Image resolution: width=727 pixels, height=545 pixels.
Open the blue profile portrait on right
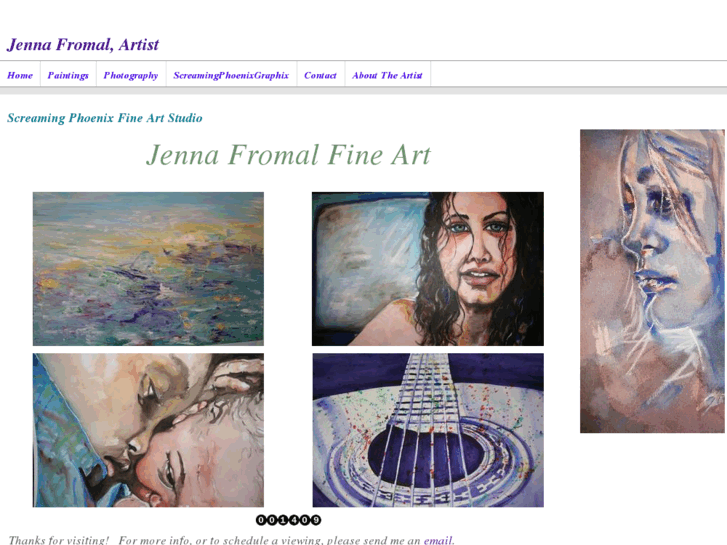pyautogui.click(x=652, y=281)
